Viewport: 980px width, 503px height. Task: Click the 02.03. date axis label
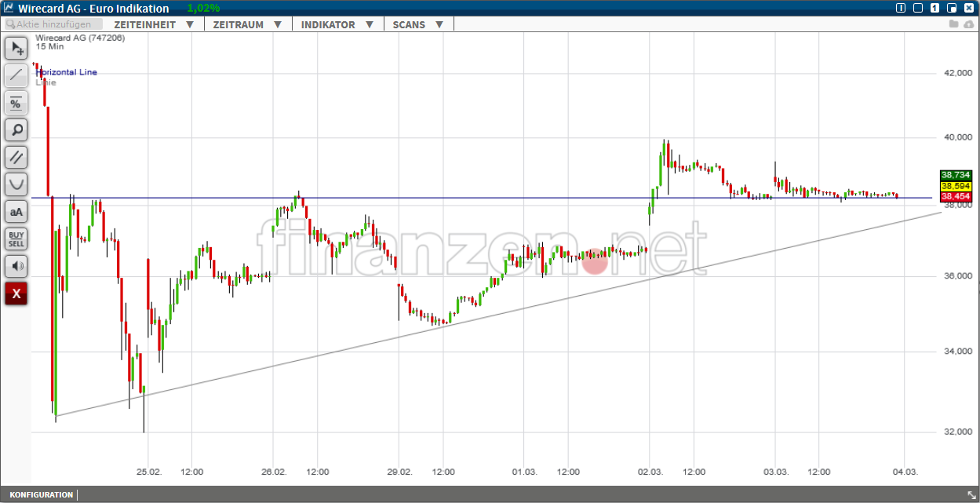point(650,472)
